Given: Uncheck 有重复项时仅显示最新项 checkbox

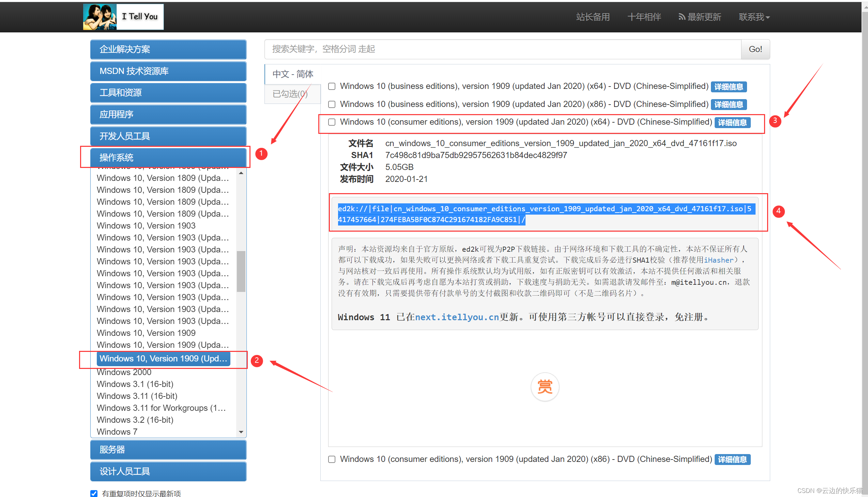Looking at the screenshot, I should (94, 493).
